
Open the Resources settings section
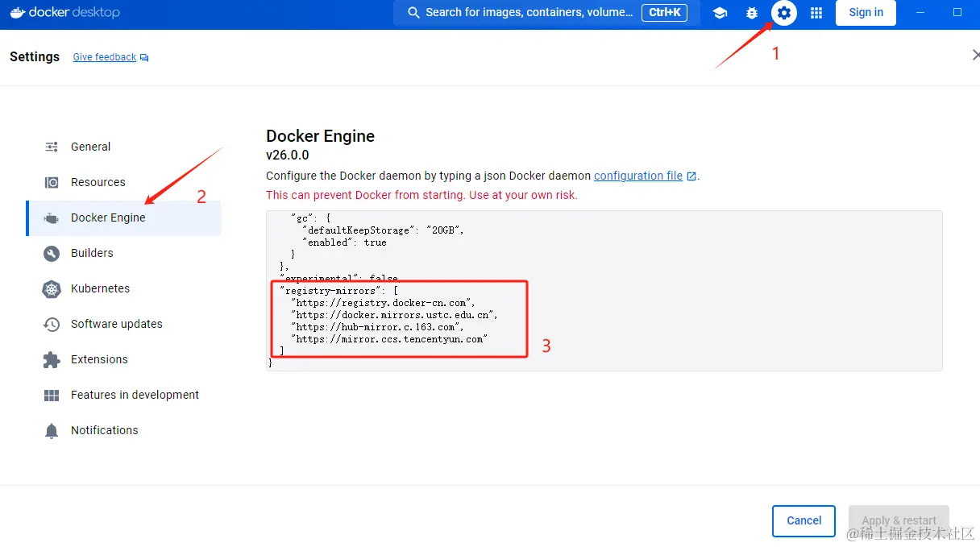pos(123,182)
